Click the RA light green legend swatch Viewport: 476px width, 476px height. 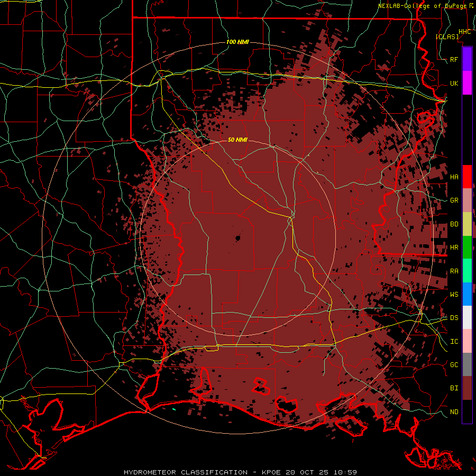(x=467, y=271)
